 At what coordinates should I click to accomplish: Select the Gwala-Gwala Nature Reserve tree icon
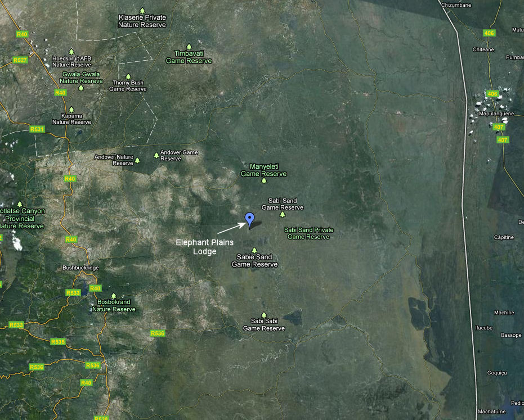point(81,88)
